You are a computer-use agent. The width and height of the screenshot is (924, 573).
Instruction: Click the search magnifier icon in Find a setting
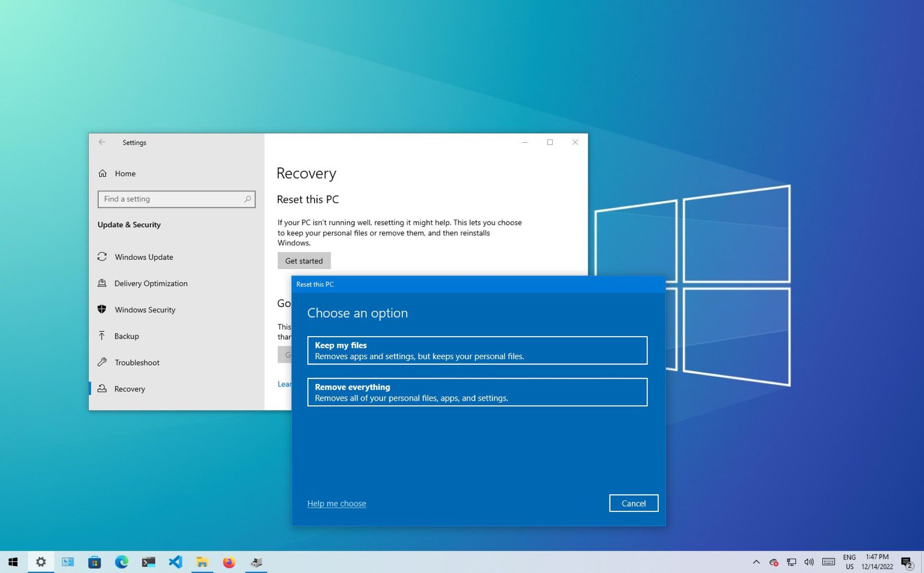(248, 199)
